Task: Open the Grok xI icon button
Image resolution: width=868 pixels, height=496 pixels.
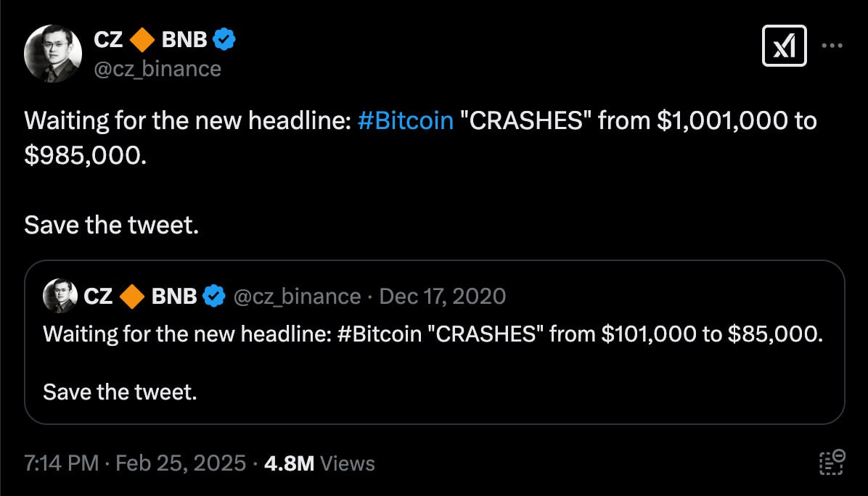Action: [784, 46]
